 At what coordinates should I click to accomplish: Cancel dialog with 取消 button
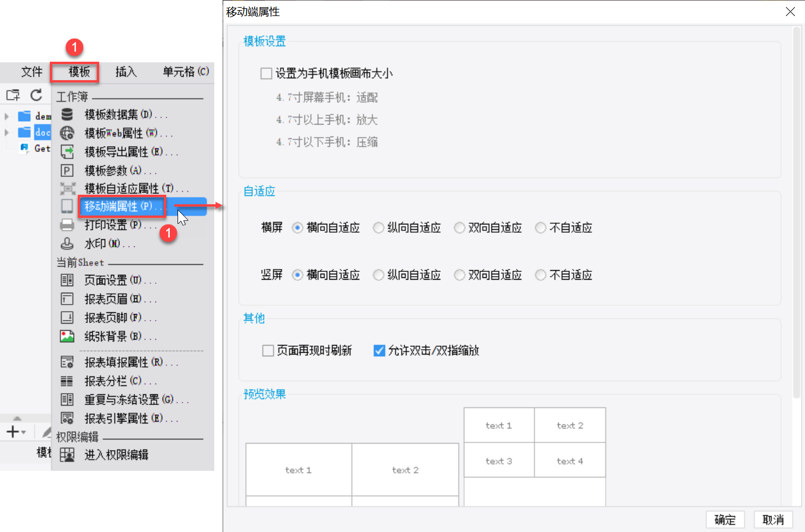[x=774, y=520]
